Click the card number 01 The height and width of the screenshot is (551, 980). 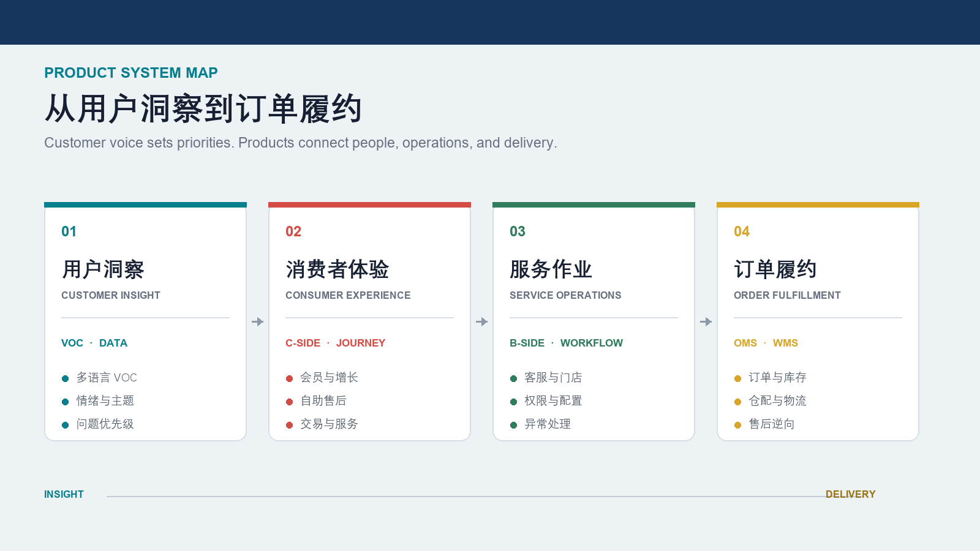click(69, 231)
